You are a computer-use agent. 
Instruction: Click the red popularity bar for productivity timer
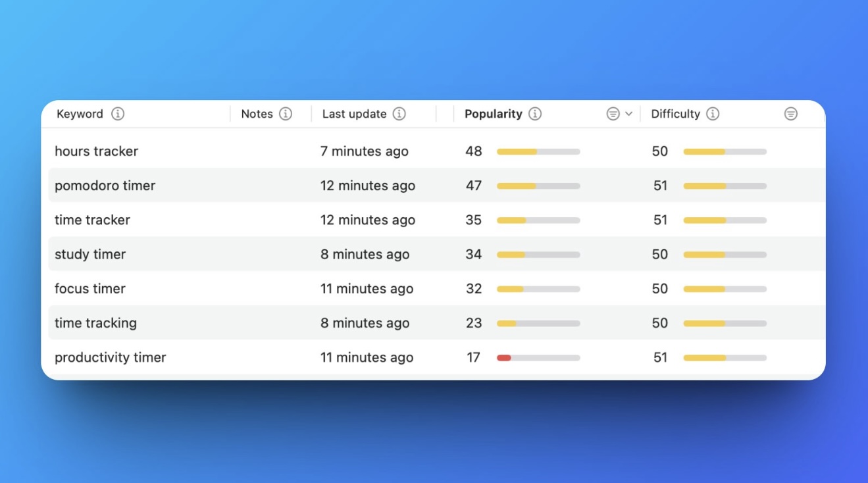point(504,358)
